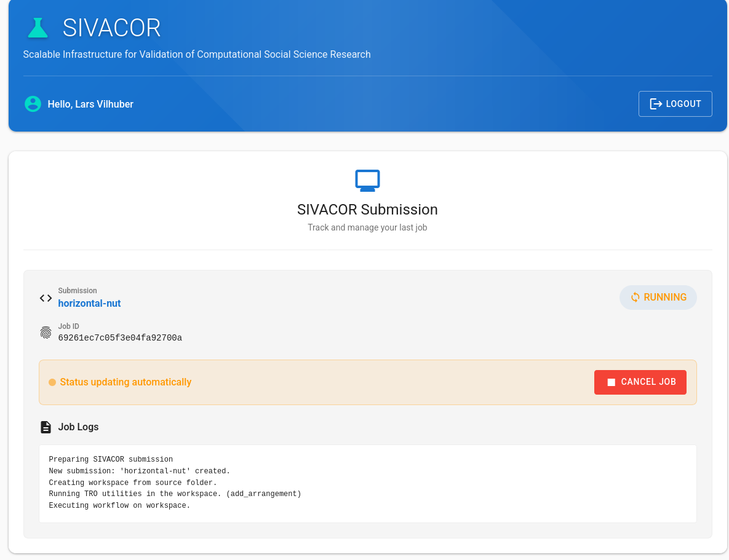This screenshot has width=729, height=560.
Task: Click the document icon next to Job Logs
Action: [x=46, y=427]
